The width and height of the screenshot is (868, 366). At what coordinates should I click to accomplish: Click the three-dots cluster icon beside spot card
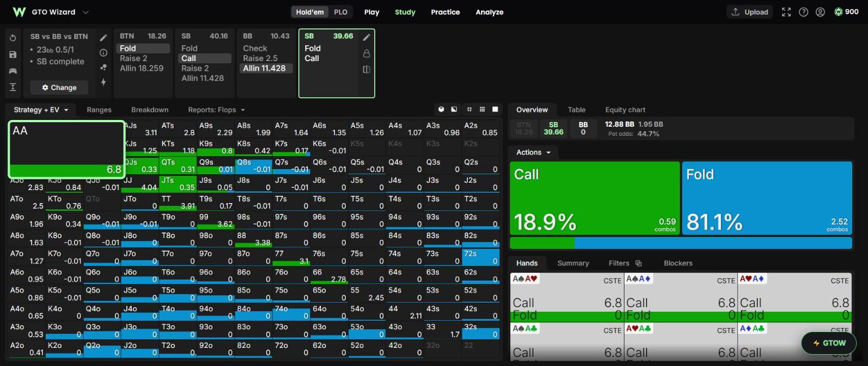(103, 67)
